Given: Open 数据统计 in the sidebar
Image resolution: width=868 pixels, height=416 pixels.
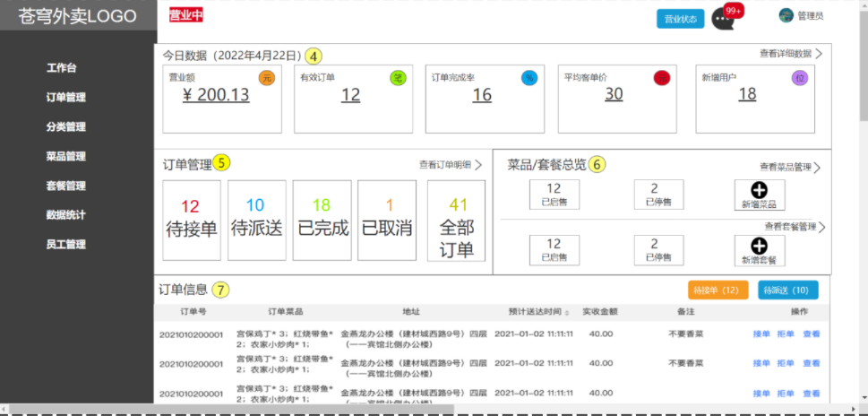Looking at the screenshot, I should (66, 215).
